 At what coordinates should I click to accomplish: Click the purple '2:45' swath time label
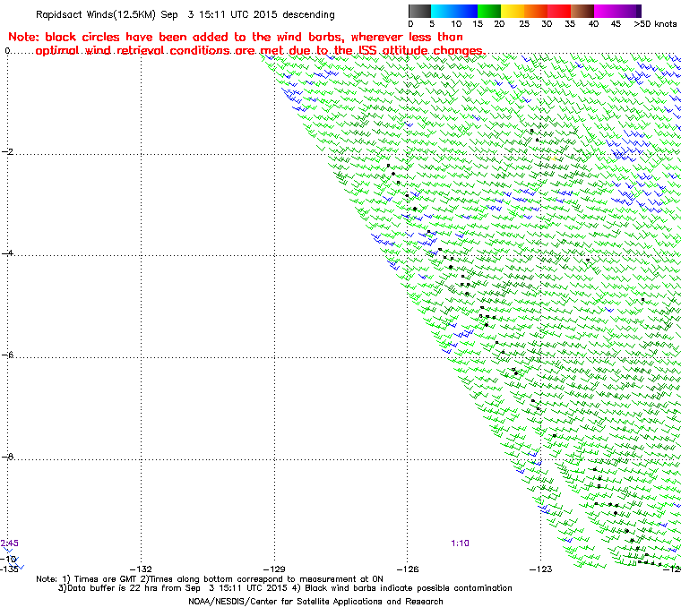(10, 543)
